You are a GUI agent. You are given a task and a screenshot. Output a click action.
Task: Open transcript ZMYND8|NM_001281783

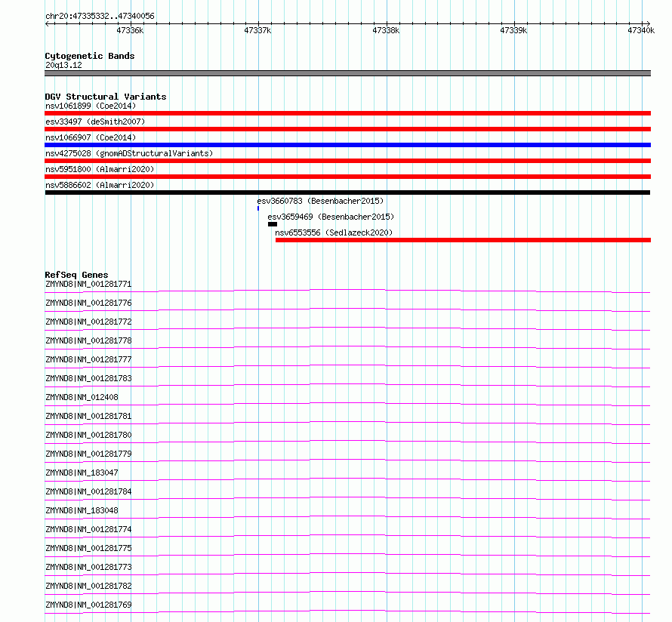[88, 378]
